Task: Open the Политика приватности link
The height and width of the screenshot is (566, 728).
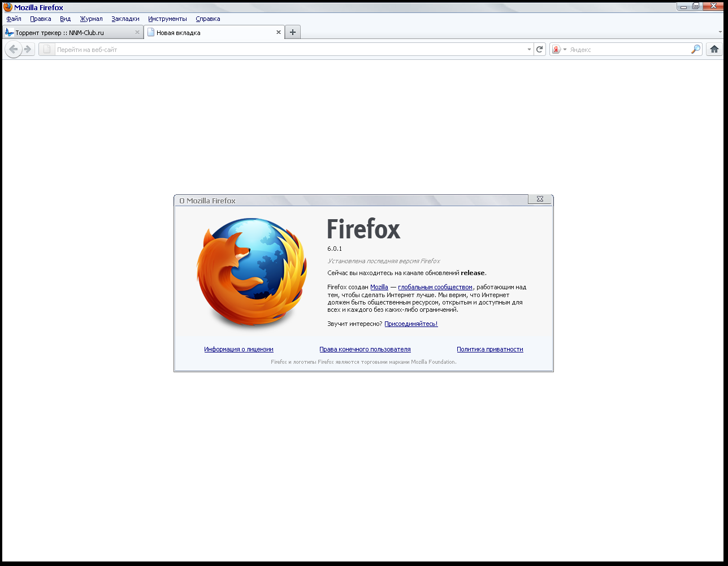Action: click(x=490, y=349)
